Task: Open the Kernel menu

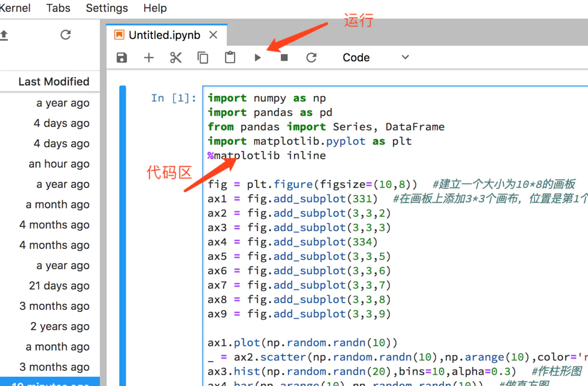Action: [x=15, y=8]
